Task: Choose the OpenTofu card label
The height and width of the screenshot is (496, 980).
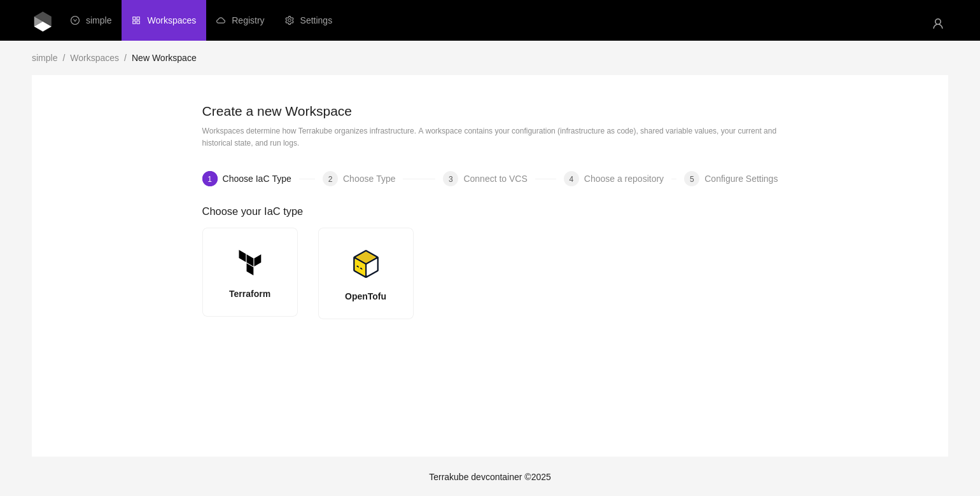Action: pos(365,296)
